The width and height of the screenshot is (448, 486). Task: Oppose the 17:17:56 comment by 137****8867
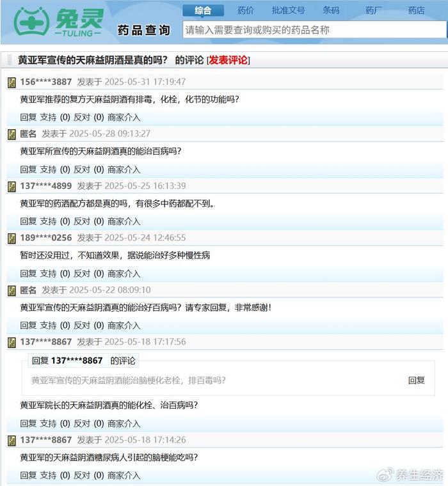(x=81, y=423)
